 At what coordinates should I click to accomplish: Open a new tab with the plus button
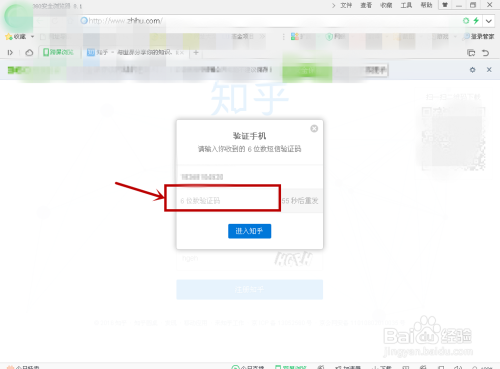pos(196,52)
